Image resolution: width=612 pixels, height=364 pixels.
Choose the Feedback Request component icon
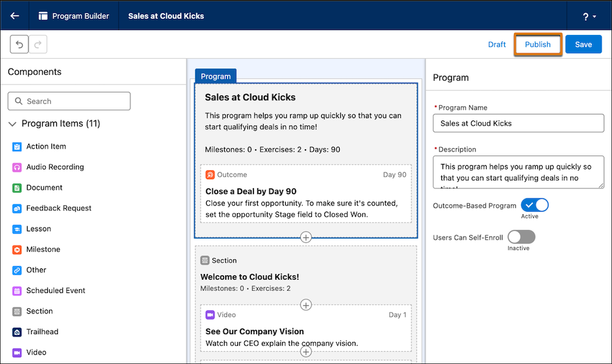point(17,209)
